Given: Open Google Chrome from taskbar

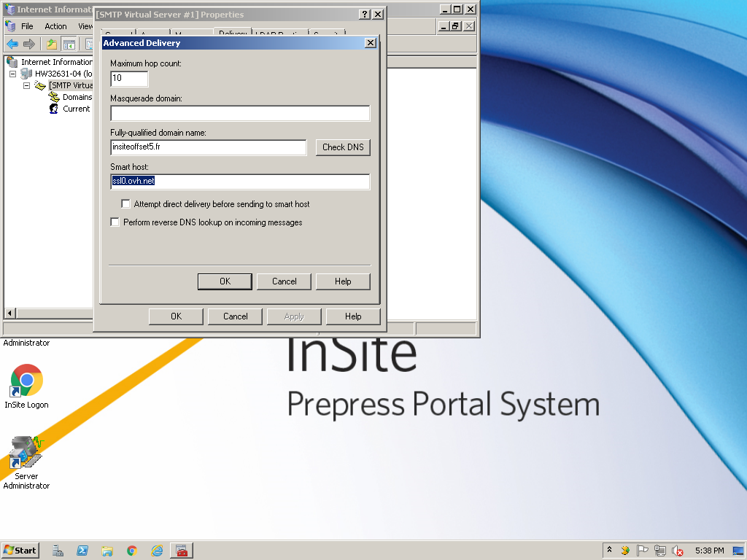Looking at the screenshot, I should (x=132, y=551).
